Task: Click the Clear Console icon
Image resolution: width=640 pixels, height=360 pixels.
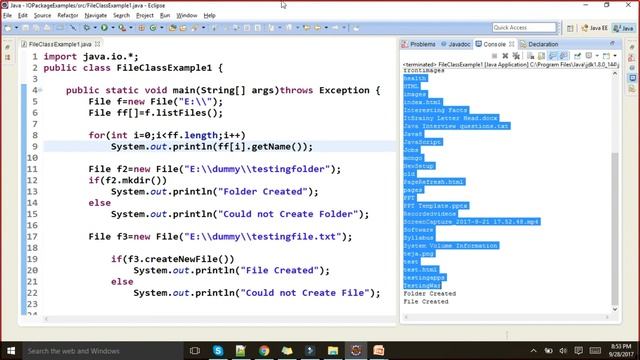Action: (x=531, y=56)
